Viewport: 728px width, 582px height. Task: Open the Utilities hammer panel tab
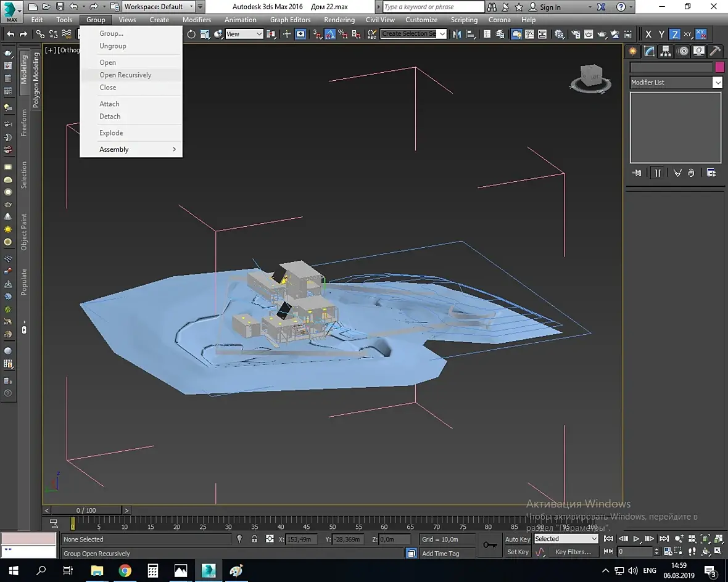[x=715, y=51]
